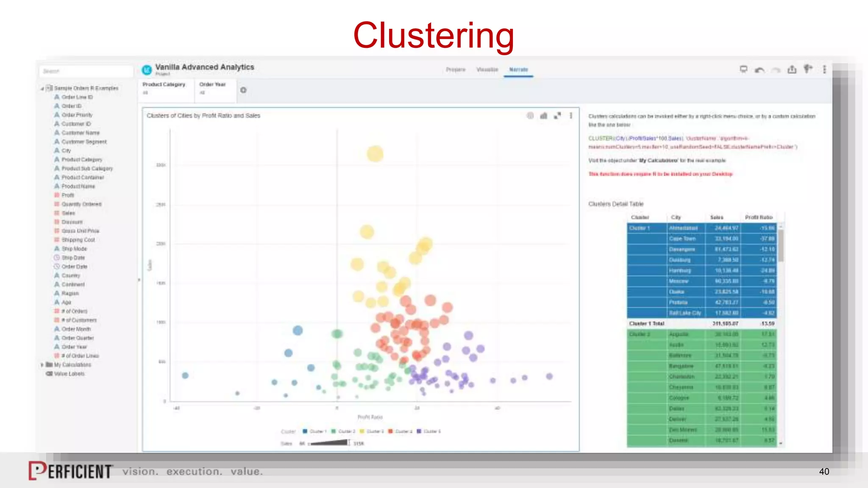Click the dataset icon for Sample Orders R Examples
Screen dimensions: 868x488
[x=49, y=88]
